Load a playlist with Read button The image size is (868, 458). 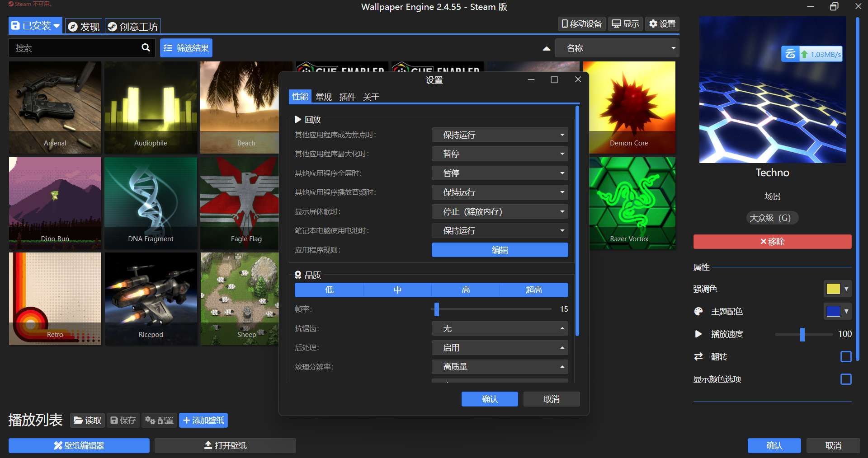tap(88, 420)
